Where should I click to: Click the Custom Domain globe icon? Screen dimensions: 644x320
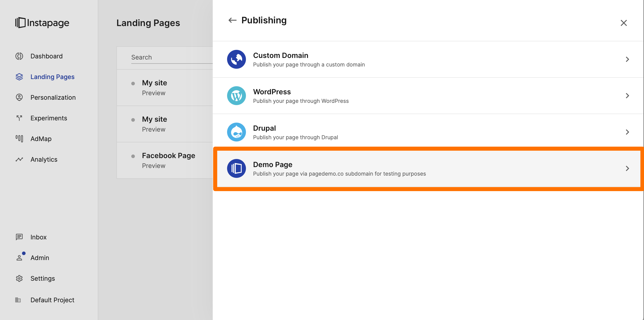[x=236, y=59]
